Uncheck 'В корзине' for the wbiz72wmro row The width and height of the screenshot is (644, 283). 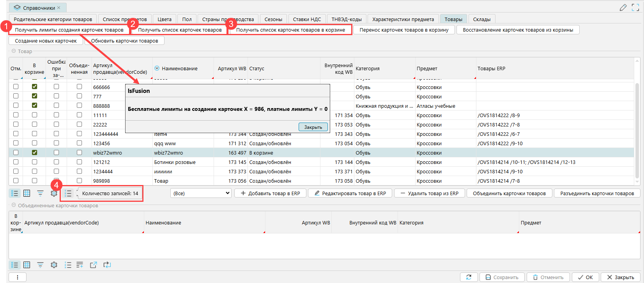(x=35, y=153)
